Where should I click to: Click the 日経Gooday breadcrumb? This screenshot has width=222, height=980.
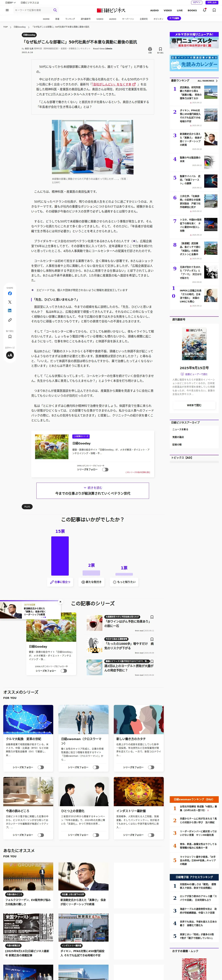tap(20, 27)
